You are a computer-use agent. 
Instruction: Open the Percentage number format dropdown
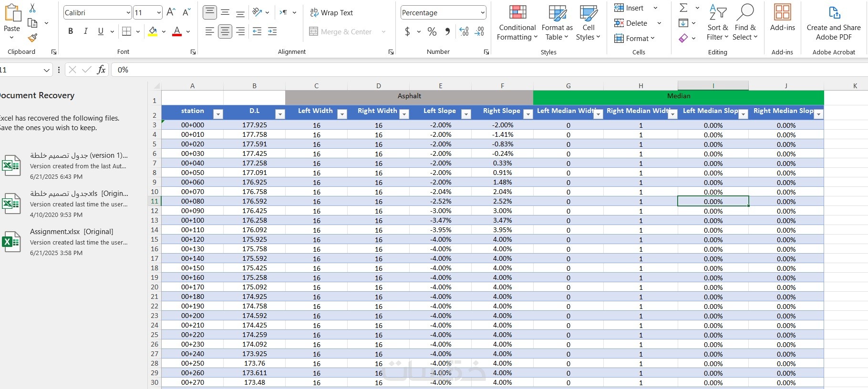(483, 13)
